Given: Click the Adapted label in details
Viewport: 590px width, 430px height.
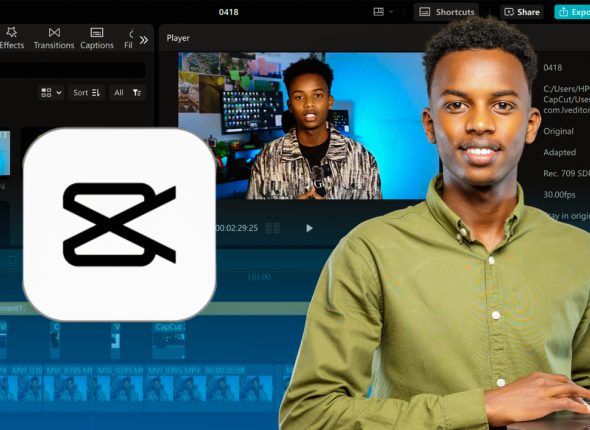Looking at the screenshot, I should coord(560,152).
